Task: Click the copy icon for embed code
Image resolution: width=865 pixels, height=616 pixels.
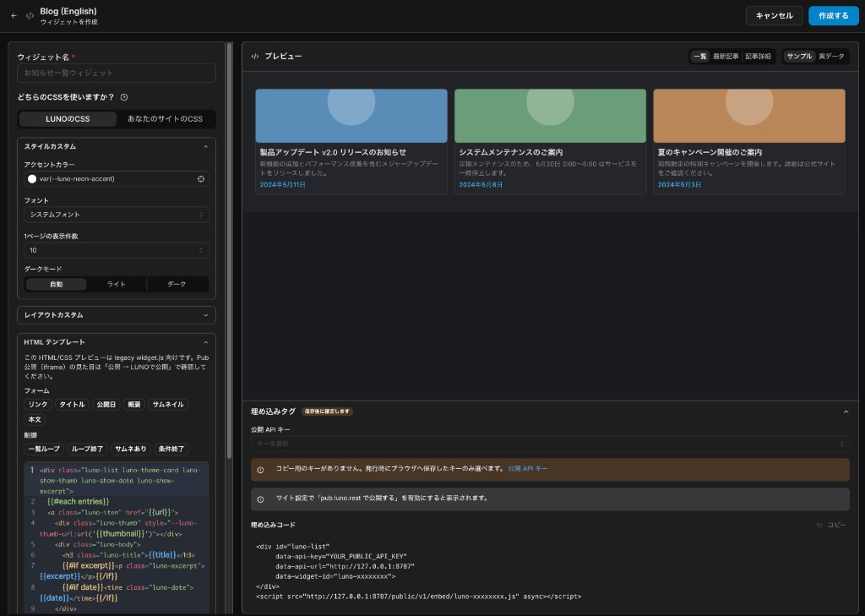Action: click(x=819, y=525)
